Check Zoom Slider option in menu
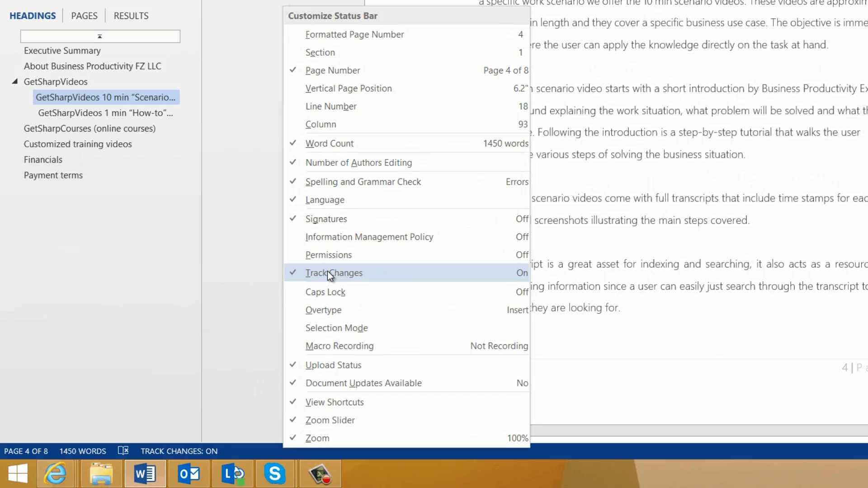 330,420
